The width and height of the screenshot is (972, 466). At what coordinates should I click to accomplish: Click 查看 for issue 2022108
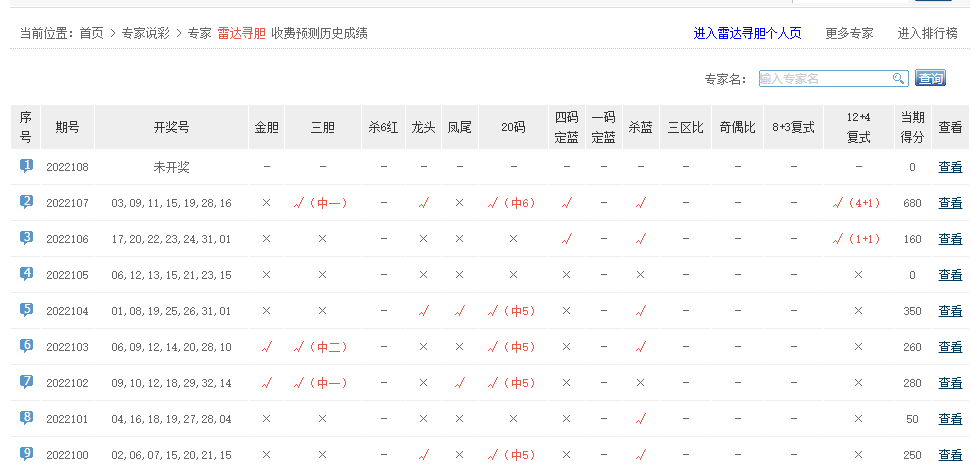pyautogui.click(x=950, y=167)
